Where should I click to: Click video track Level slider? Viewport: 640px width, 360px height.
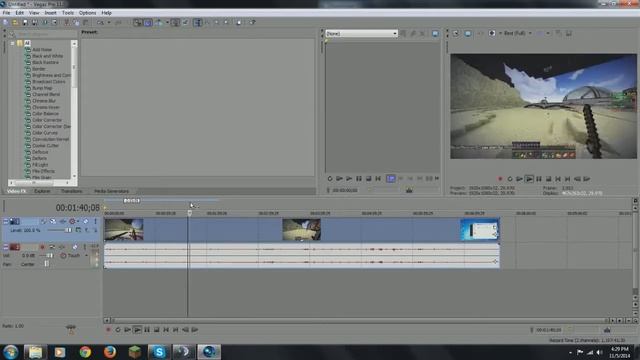click(x=60, y=230)
